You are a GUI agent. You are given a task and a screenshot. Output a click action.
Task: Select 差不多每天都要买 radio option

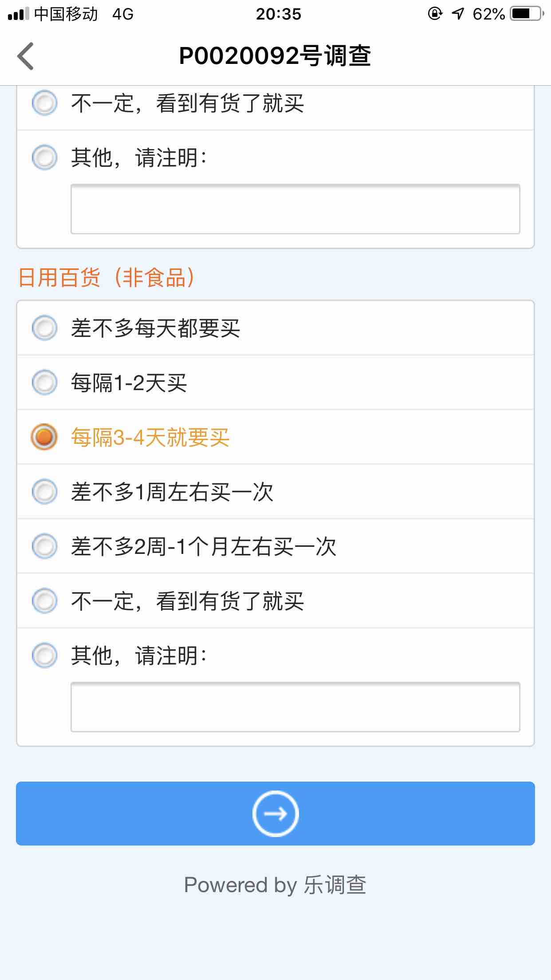(x=45, y=328)
